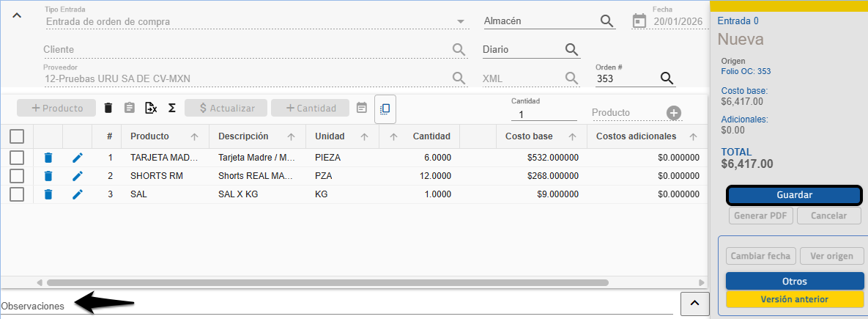
Task: Check the box for the SAL row
Action: coord(17,194)
